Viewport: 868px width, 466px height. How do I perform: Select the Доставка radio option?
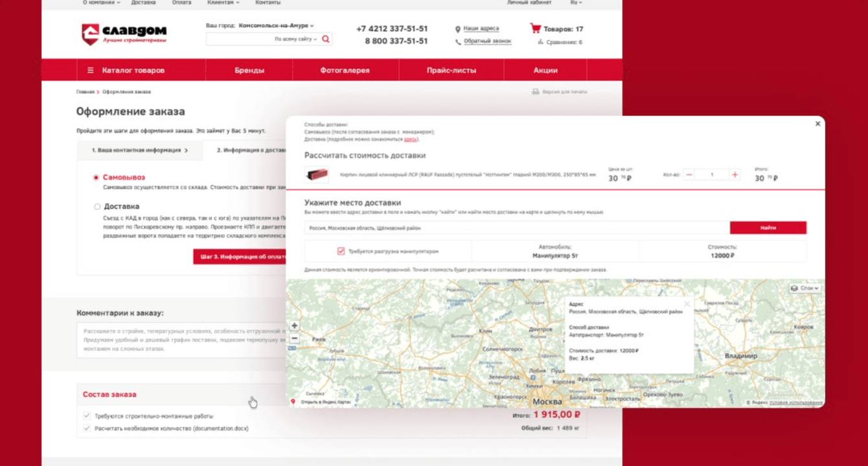tap(97, 207)
